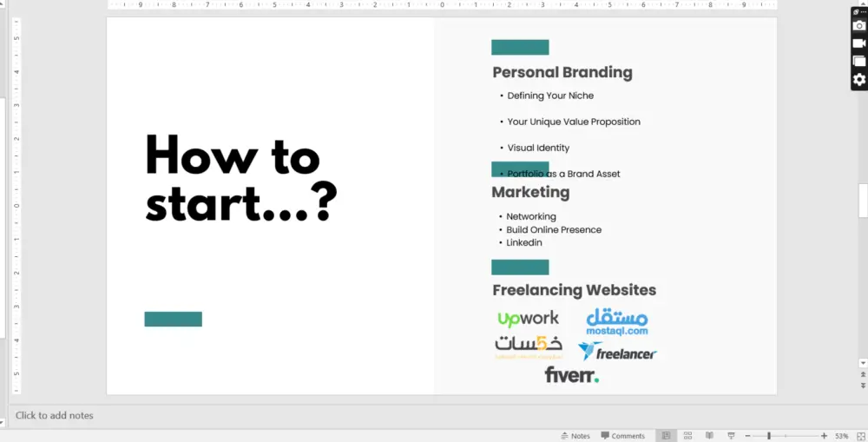Select the fiverr logo image
868x442 pixels.
pyautogui.click(x=572, y=375)
